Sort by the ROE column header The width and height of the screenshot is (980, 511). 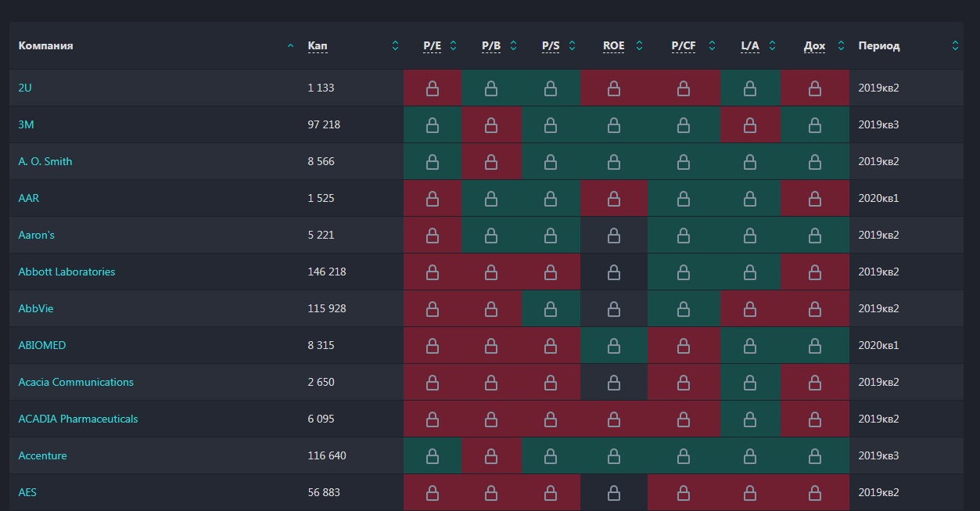click(614, 46)
